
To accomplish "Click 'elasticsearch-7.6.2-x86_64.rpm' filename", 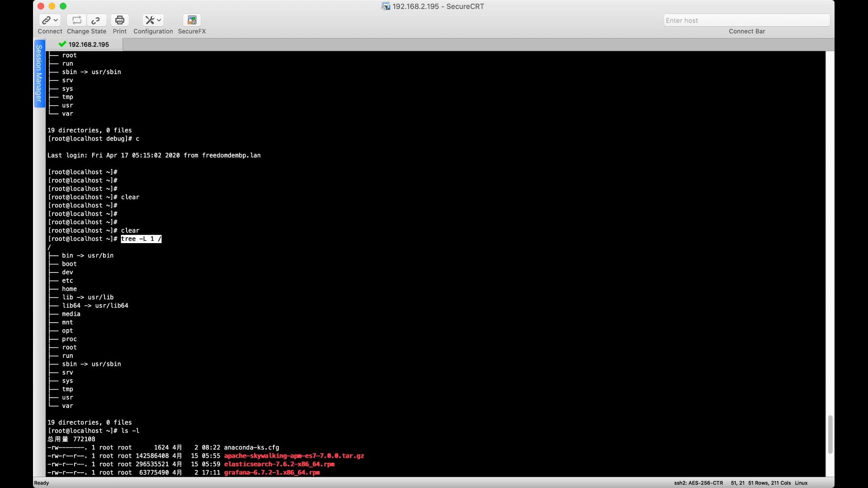I will click(x=279, y=464).
